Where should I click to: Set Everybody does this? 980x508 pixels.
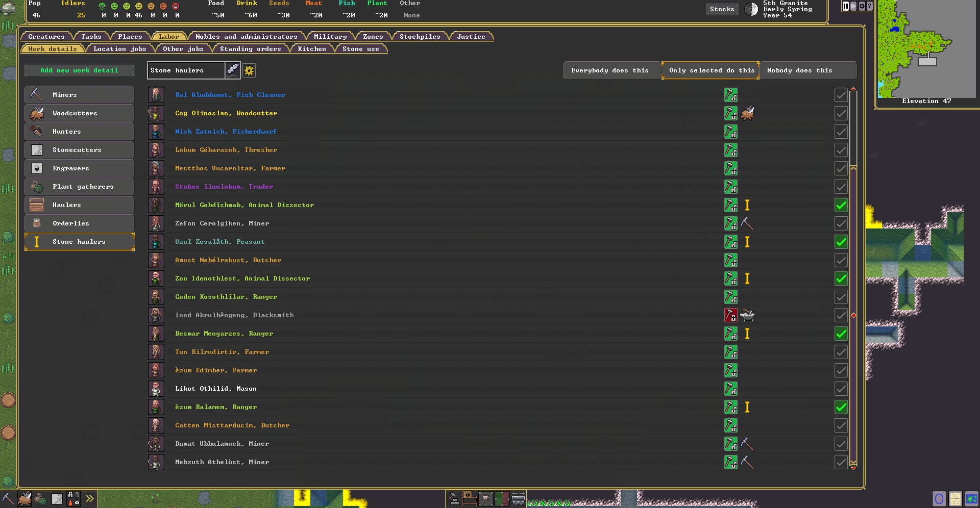[612, 70]
